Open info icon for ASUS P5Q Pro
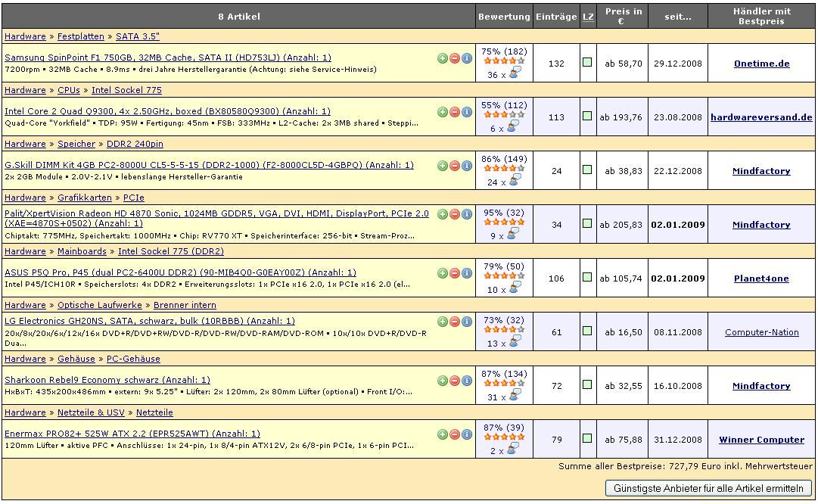The height and width of the screenshot is (504, 818). (x=467, y=273)
